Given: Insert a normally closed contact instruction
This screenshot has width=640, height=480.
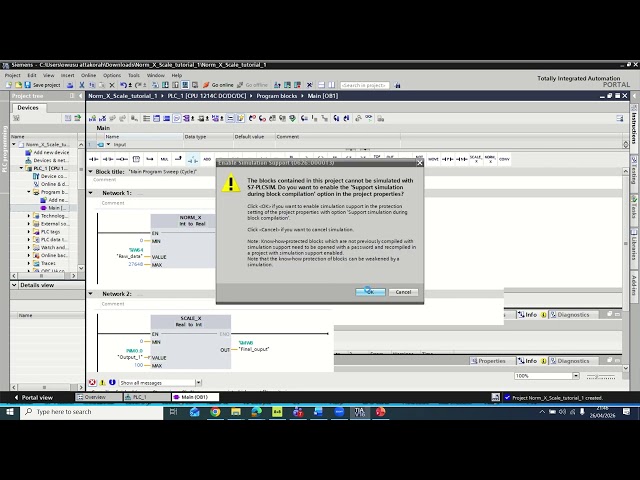Looking at the screenshot, I should click(x=108, y=159).
